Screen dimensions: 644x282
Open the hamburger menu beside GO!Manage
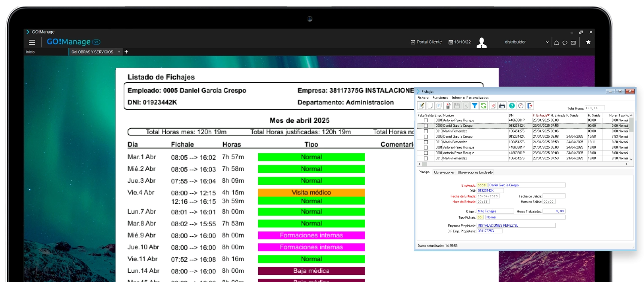coord(32,42)
